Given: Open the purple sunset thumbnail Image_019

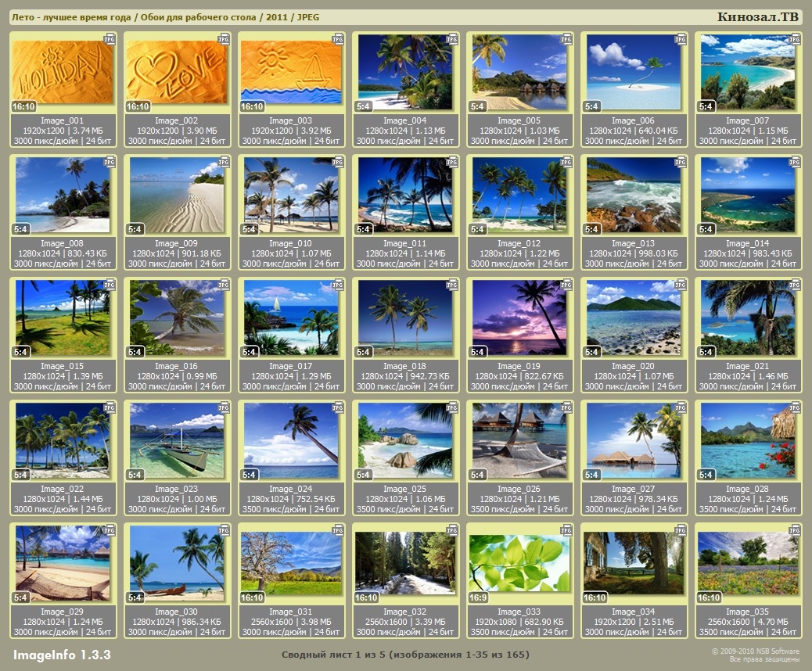Looking at the screenshot, I should coord(519,318).
